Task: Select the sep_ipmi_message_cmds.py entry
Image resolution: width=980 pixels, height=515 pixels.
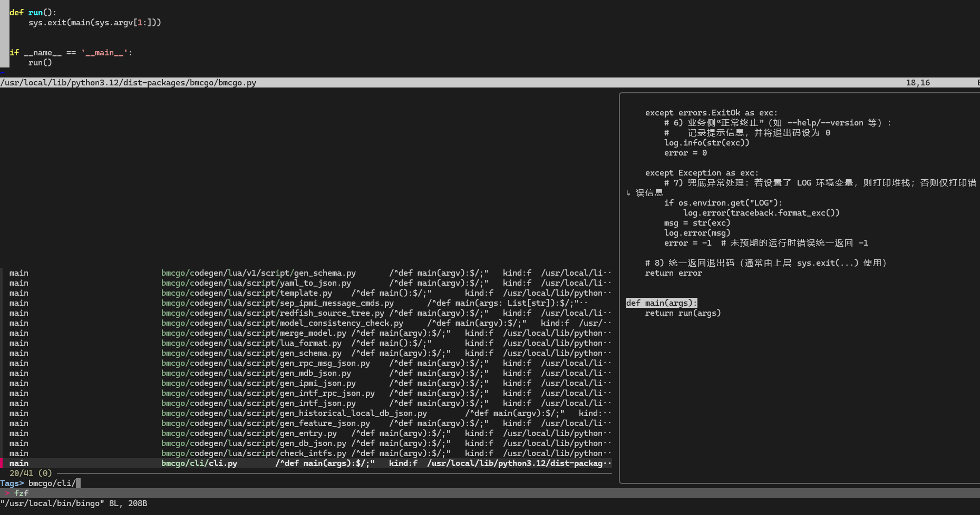Action: [x=277, y=303]
